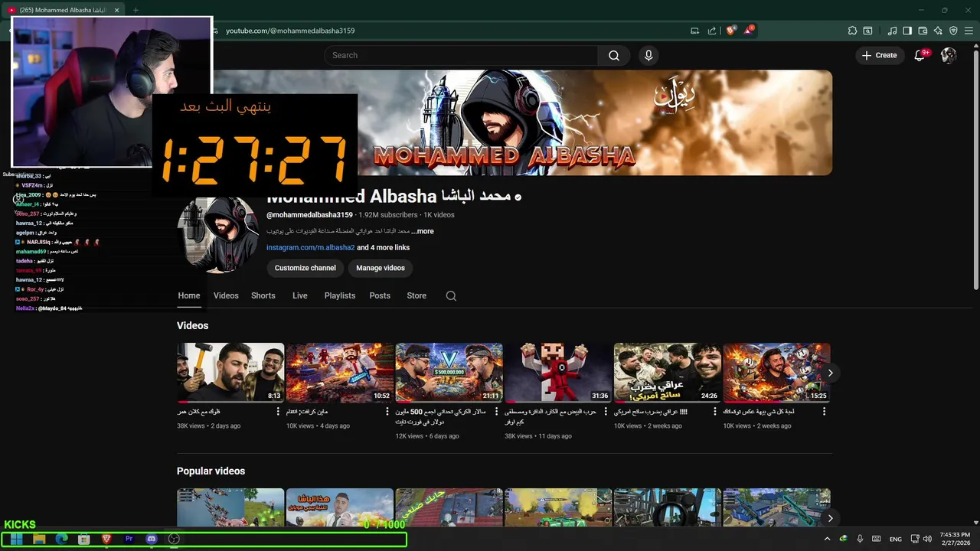
Task: Click the Brave VPN shield icon
Action: [953, 31]
